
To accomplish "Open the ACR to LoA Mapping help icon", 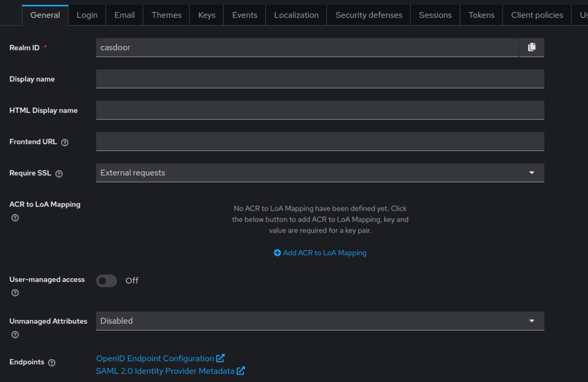I will pyautogui.click(x=15, y=218).
